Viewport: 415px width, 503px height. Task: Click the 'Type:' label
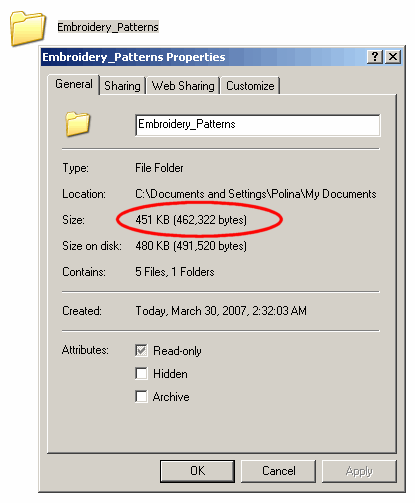point(76,168)
